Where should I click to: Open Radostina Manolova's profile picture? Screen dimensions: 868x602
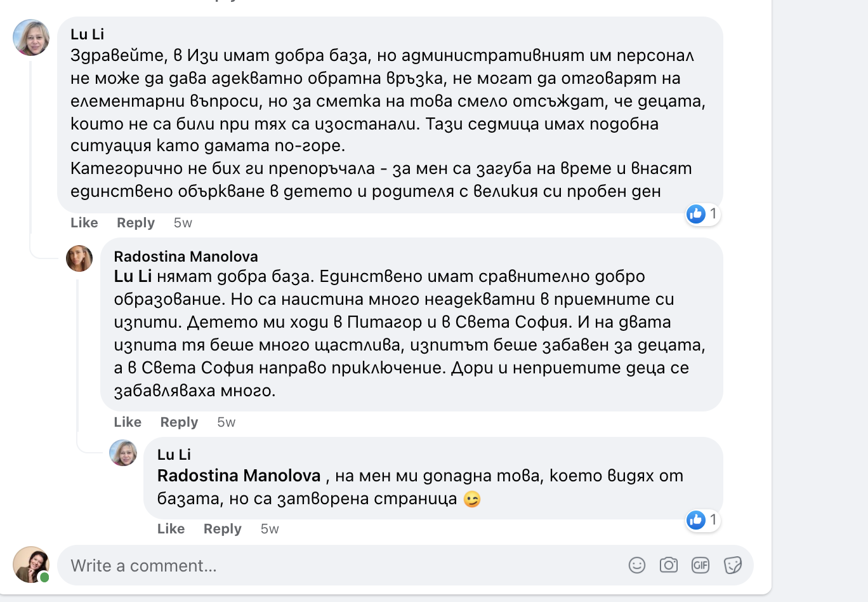tap(79, 258)
